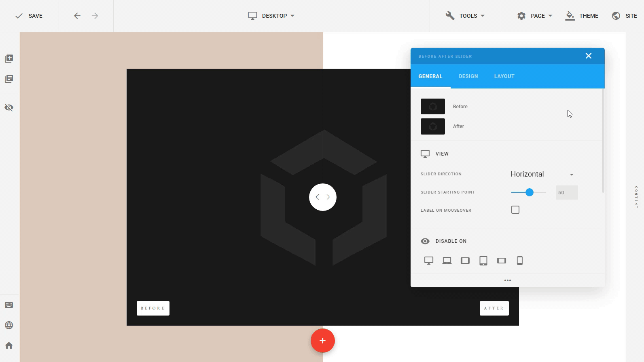Switch to the General tab

tap(430, 76)
